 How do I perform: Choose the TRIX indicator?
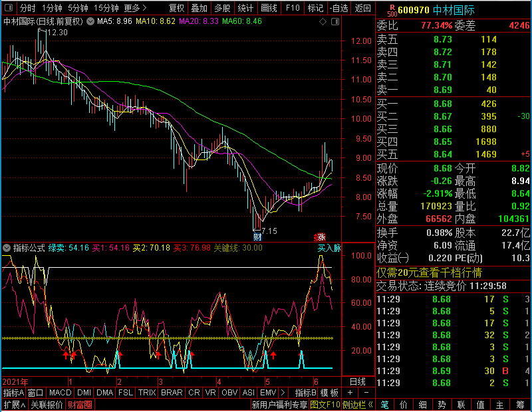[147, 393]
